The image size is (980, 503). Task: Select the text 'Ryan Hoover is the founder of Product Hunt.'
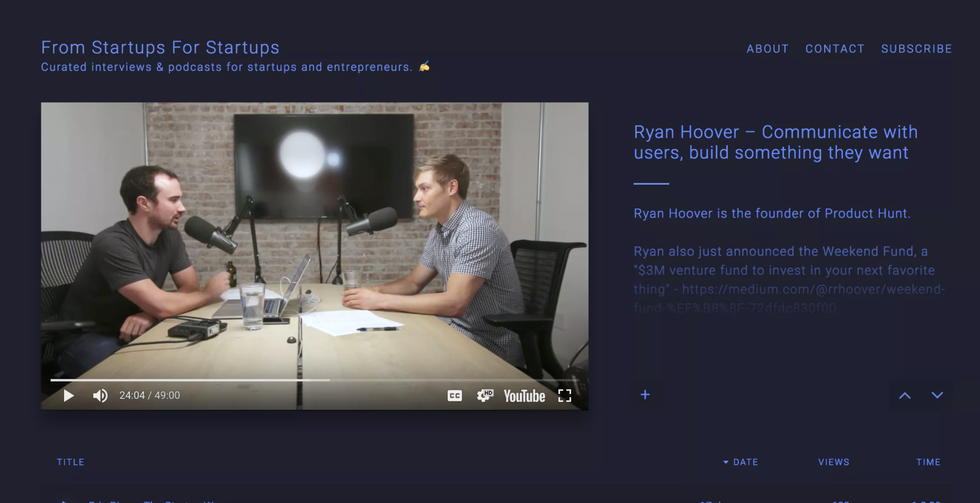772,213
